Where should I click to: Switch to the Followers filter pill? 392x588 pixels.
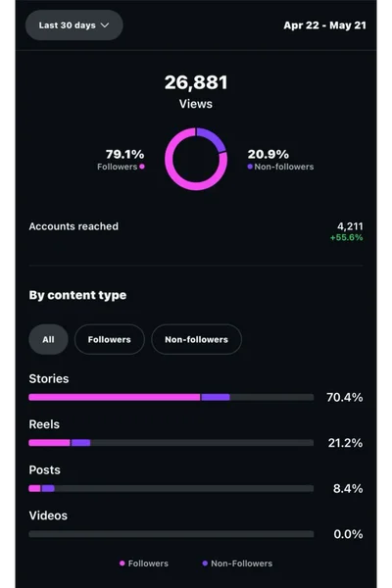click(x=110, y=339)
